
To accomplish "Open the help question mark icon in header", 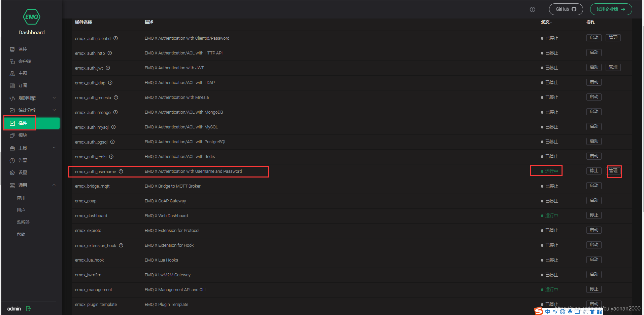I will click(532, 9).
